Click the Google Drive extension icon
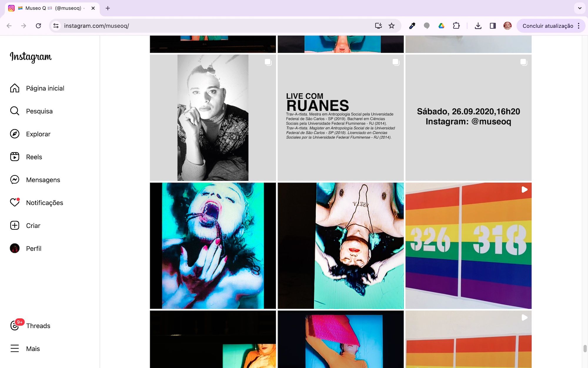The image size is (588, 368). pos(441,26)
